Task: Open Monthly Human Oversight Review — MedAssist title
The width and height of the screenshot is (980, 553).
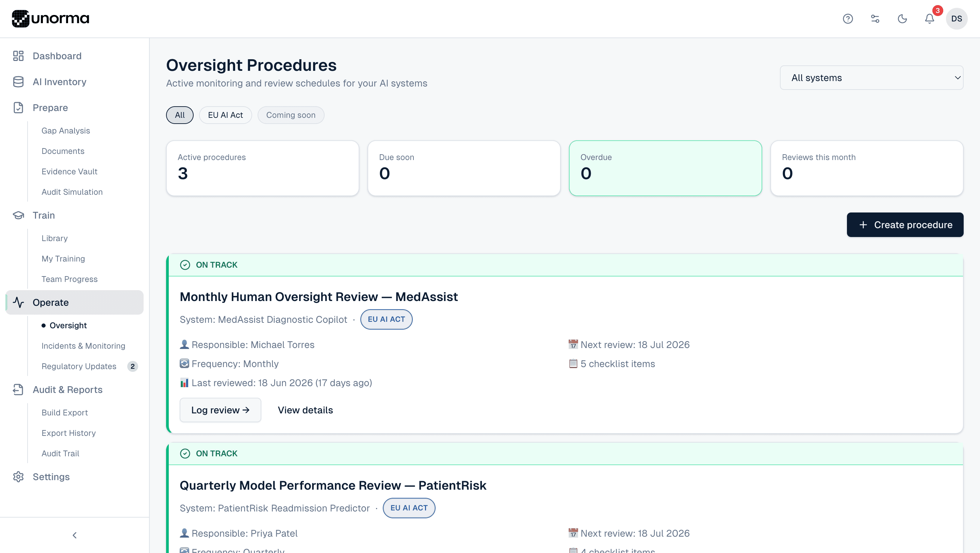Action: [x=319, y=297]
